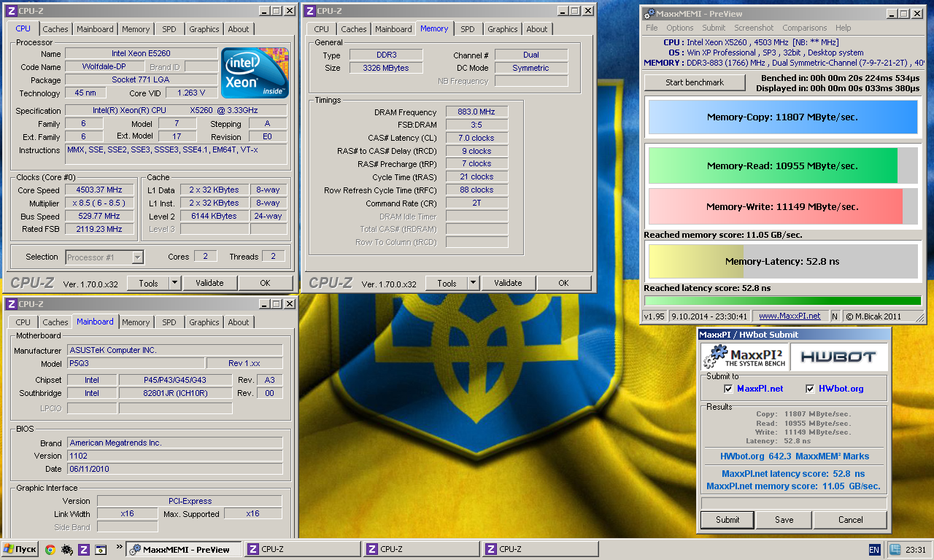Viewport: 934px width, 560px height.
Task: Click the Submit button in HWbot Submit dialog
Action: coord(727,520)
